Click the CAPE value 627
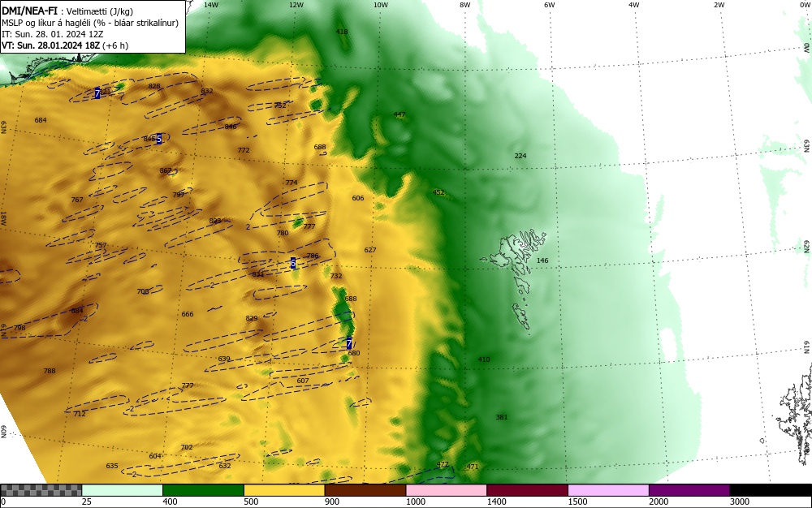The width and height of the screenshot is (812, 508). pyautogui.click(x=369, y=250)
